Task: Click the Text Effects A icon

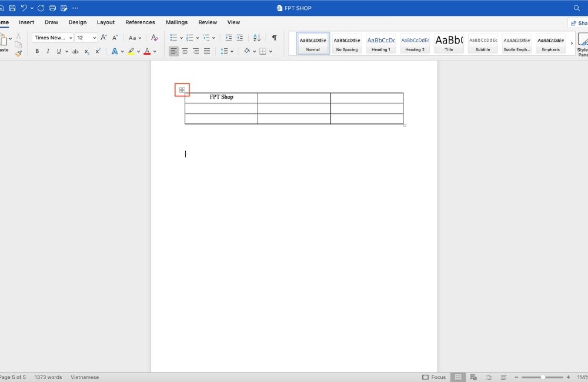Action: (115, 51)
